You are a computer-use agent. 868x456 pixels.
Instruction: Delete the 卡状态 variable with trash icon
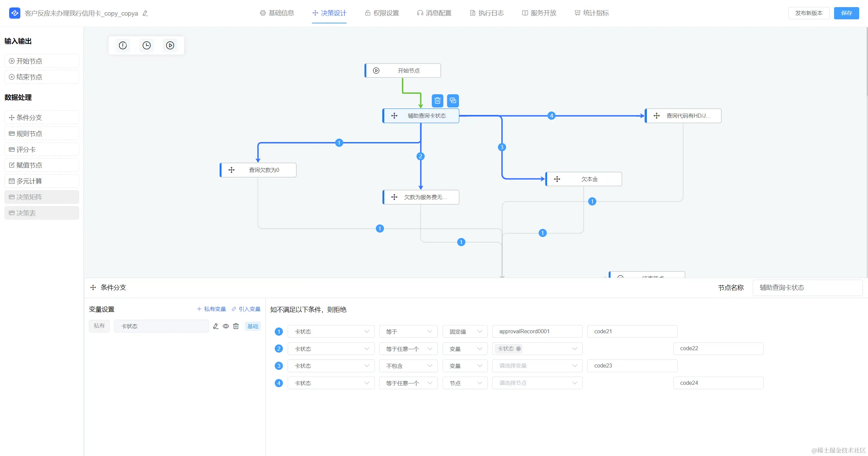coord(236,326)
